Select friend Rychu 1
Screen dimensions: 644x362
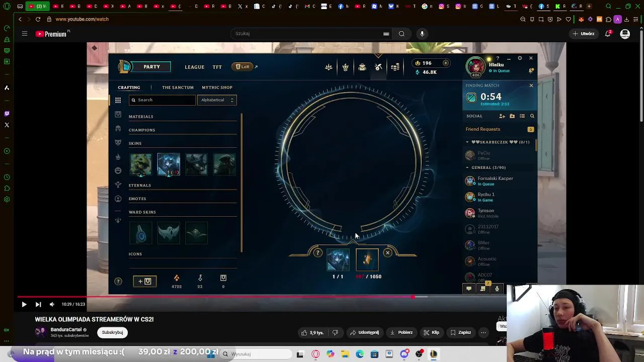[499, 197]
